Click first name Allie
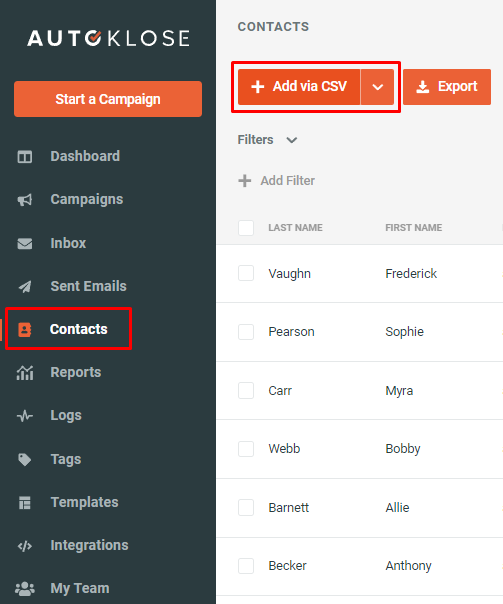503x604 pixels. tap(397, 508)
